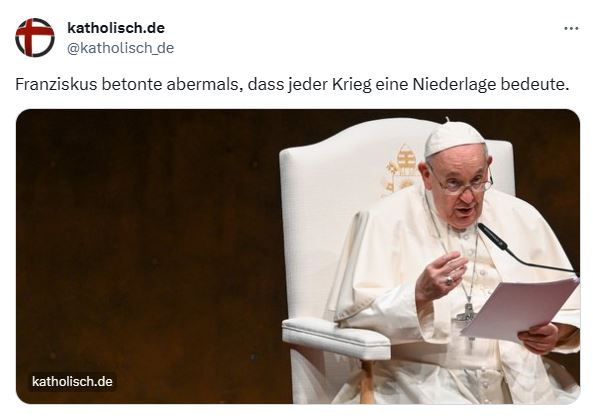Click the word "Niederlage" in the tweet
The width and height of the screenshot is (593, 418).
pyautogui.click(x=454, y=84)
